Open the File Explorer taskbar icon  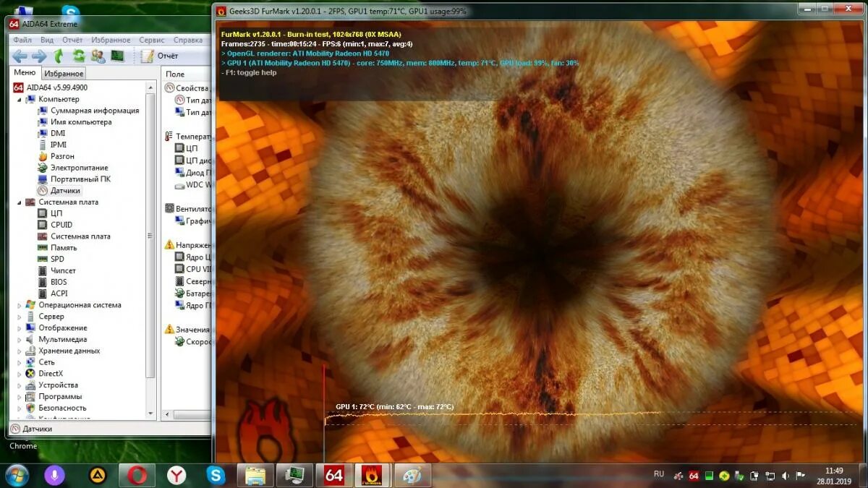click(255, 475)
